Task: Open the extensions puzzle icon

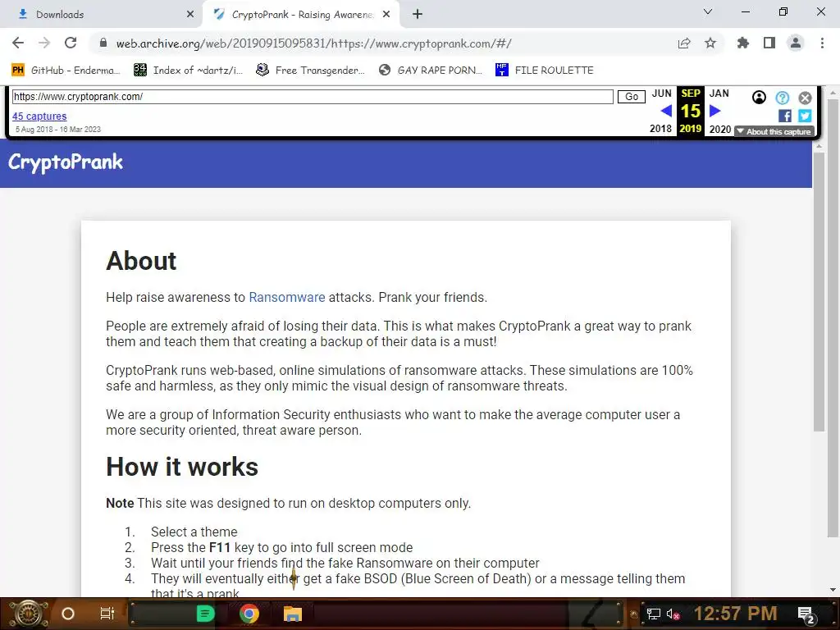Action: click(743, 43)
